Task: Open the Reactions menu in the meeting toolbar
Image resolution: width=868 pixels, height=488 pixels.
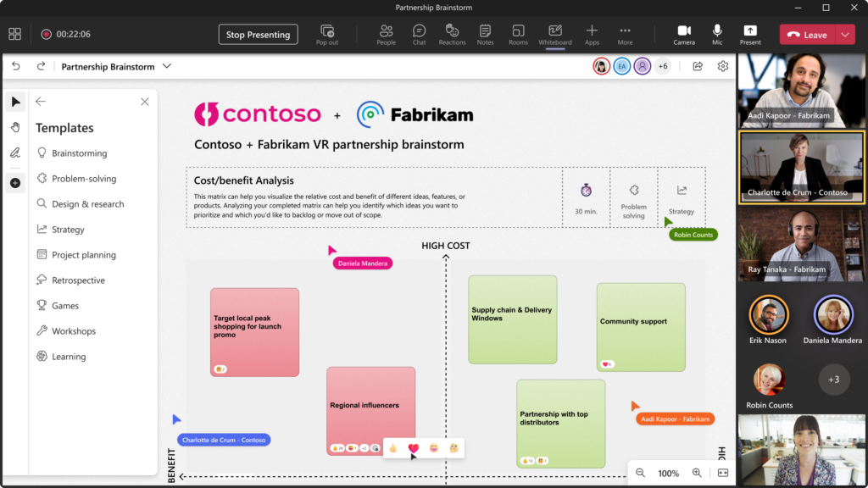Action: 452,34
